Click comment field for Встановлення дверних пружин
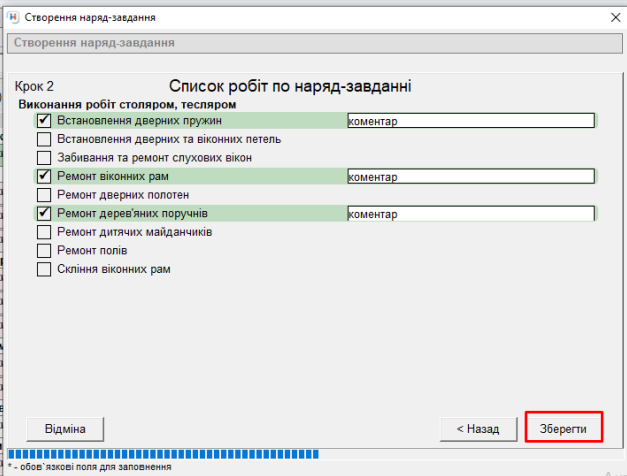627x476 pixels. click(469, 121)
